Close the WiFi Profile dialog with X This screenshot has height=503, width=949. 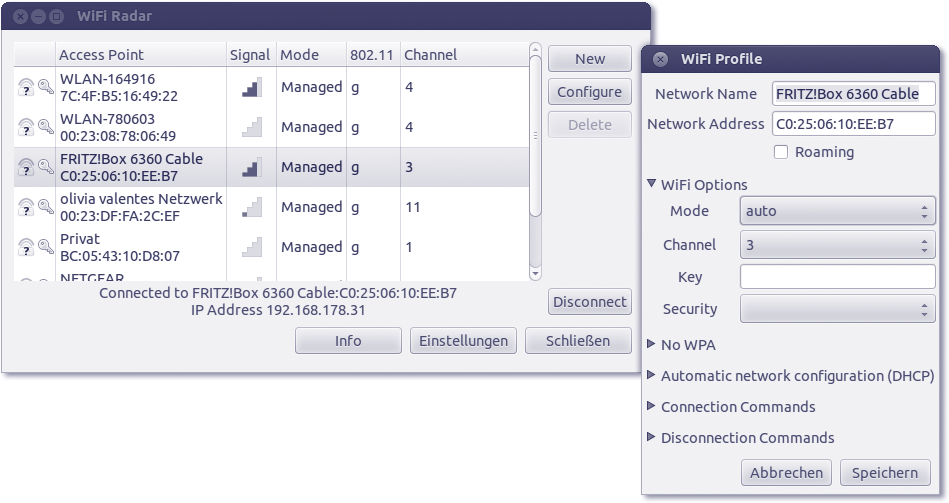660,59
